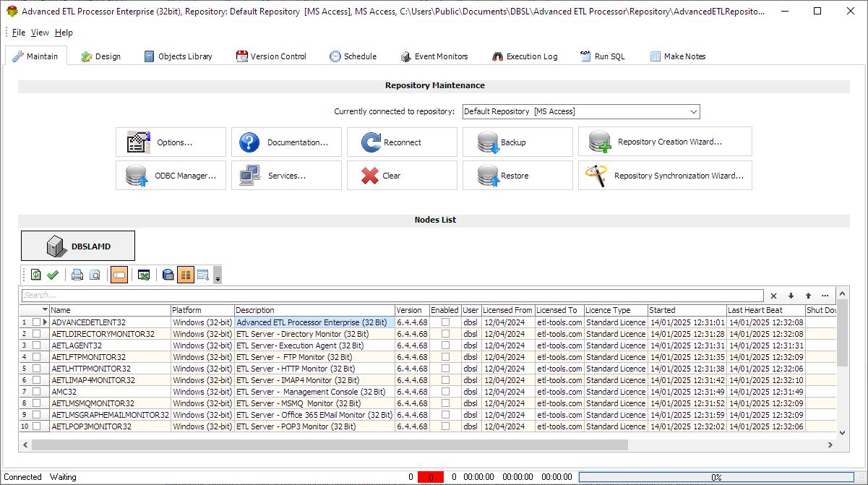
Task: Tick the row checkbox for AETLFTPMONITOR32
Action: pos(36,357)
